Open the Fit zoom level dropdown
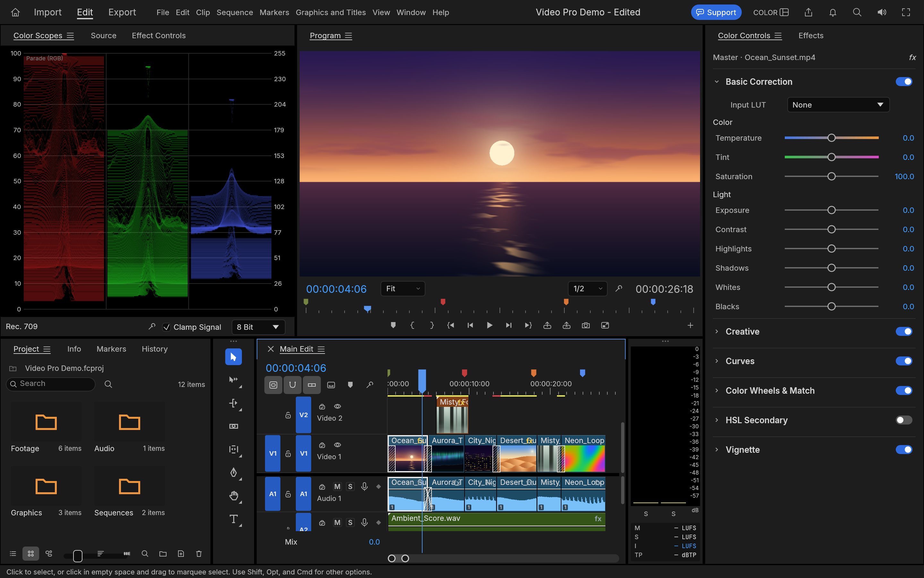 click(402, 289)
